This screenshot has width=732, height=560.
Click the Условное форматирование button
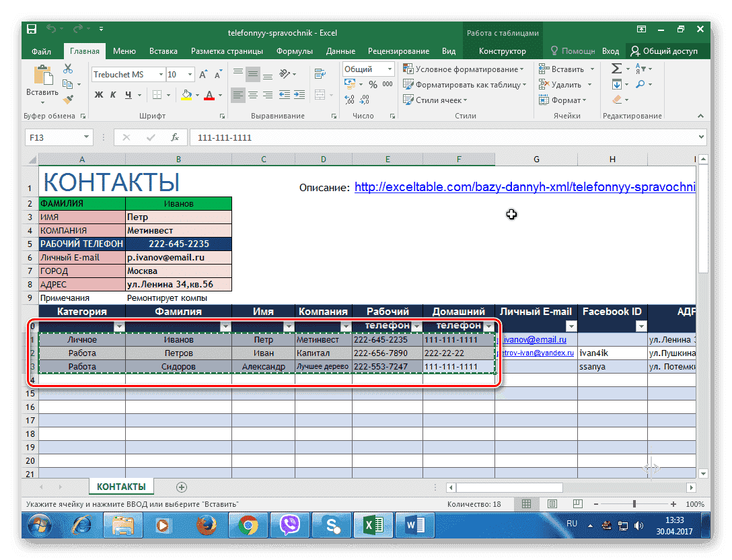coord(464,69)
